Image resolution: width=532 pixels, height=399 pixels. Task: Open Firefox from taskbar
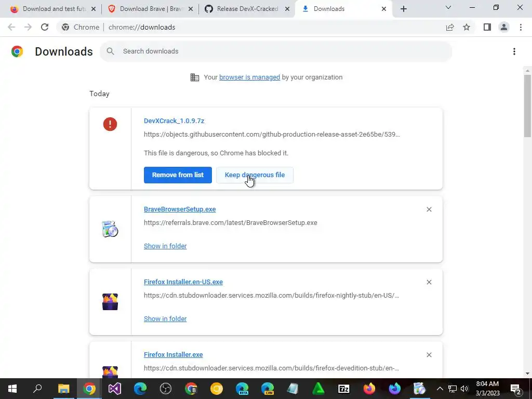pos(369,389)
